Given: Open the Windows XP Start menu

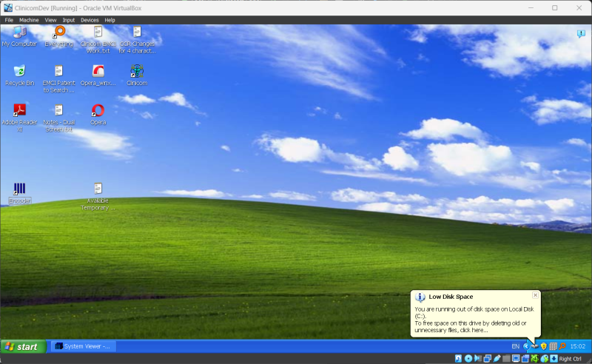Looking at the screenshot, I should 24,346.
